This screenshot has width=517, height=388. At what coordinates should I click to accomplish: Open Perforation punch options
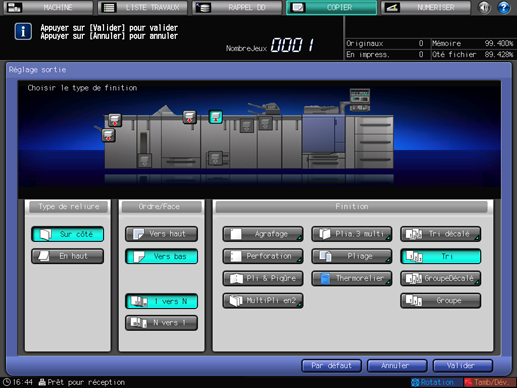(263, 256)
